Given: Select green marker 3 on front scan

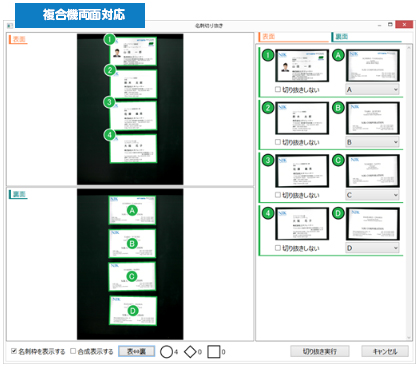Looking at the screenshot, I should point(109,102).
